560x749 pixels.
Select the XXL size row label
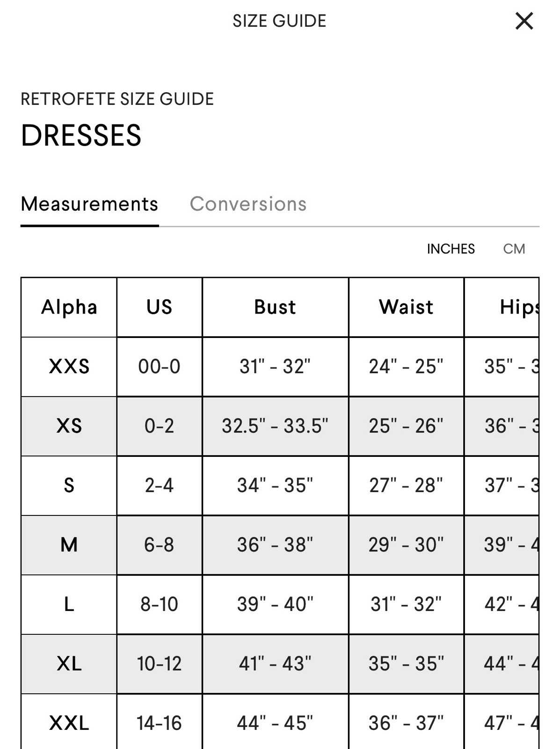point(69,723)
